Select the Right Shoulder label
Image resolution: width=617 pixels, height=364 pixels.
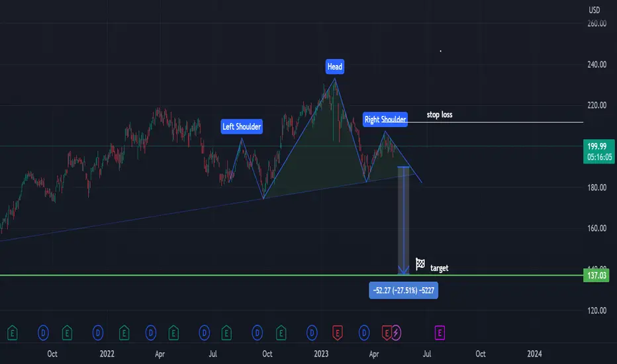point(385,119)
